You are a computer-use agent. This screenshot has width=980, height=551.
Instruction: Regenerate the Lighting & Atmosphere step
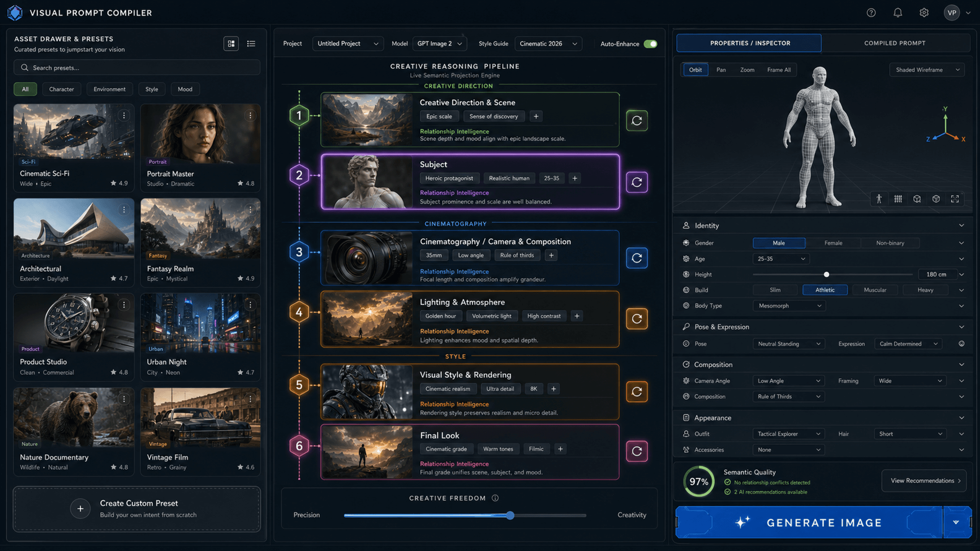click(x=637, y=319)
